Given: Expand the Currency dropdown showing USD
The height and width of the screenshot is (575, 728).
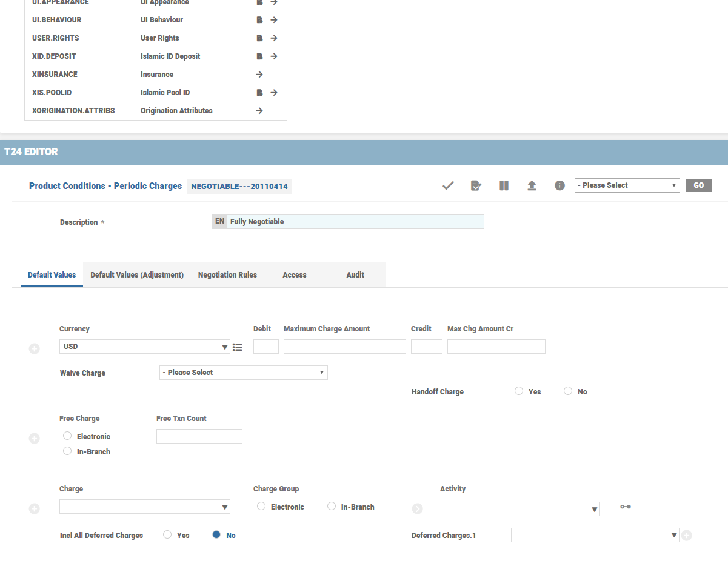Looking at the screenshot, I should coord(145,347).
